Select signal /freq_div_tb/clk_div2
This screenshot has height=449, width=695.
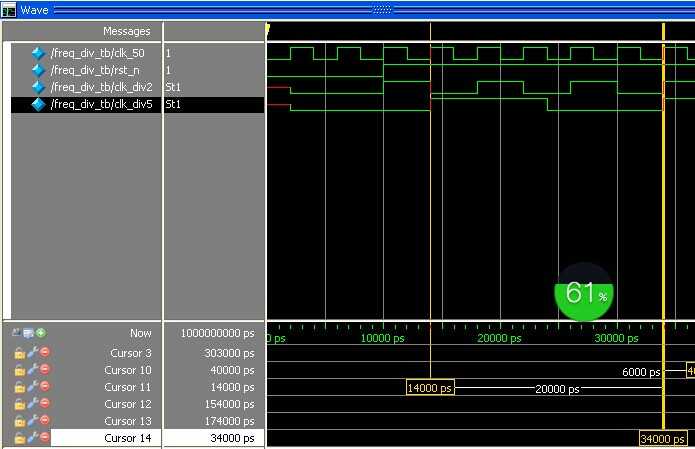click(102, 87)
